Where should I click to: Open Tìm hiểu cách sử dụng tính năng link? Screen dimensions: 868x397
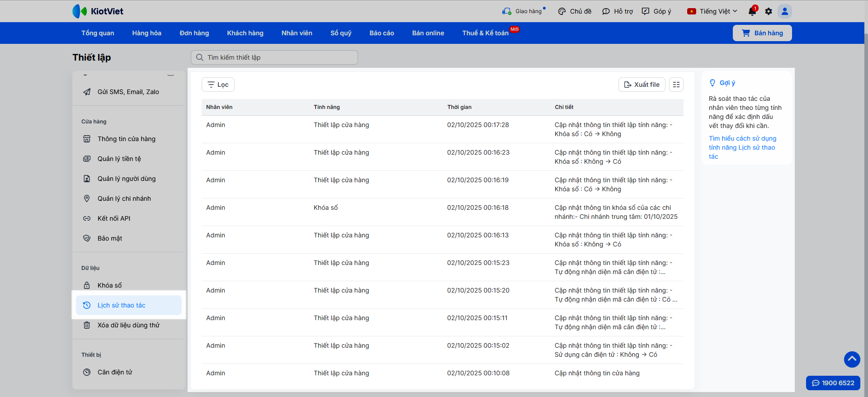(742, 147)
